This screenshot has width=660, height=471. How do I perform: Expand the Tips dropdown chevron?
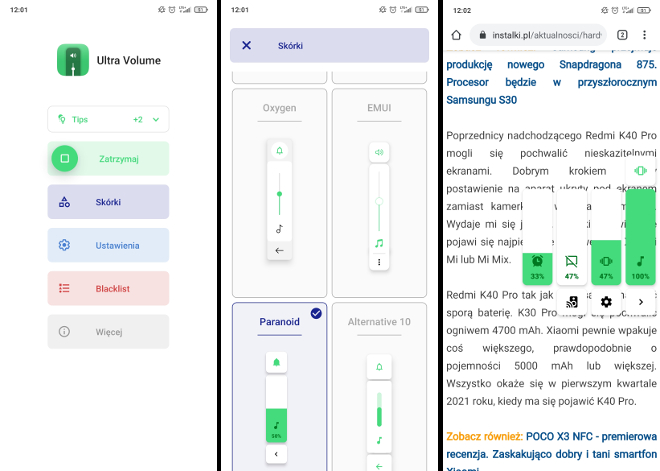(x=156, y=120)
